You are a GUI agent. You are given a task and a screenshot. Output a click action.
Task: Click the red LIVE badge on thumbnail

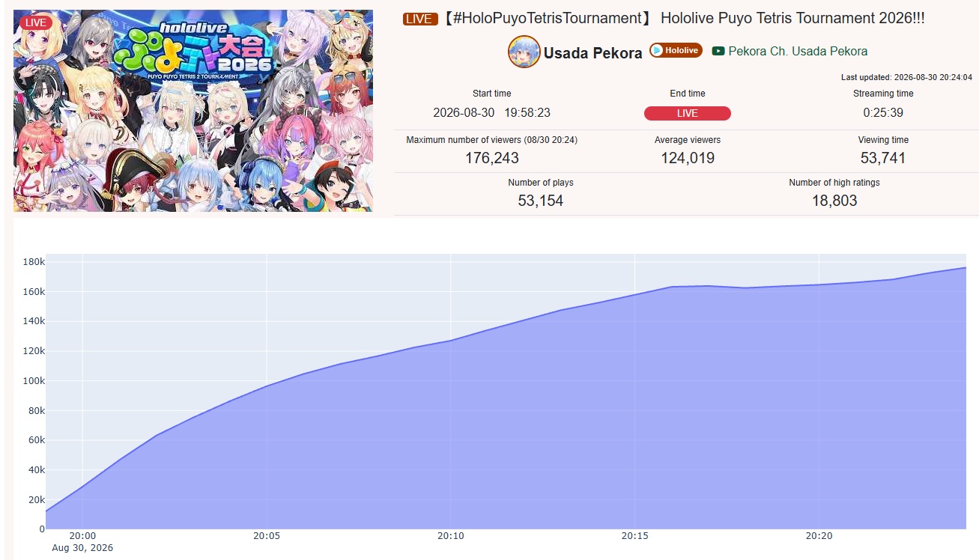35,22
